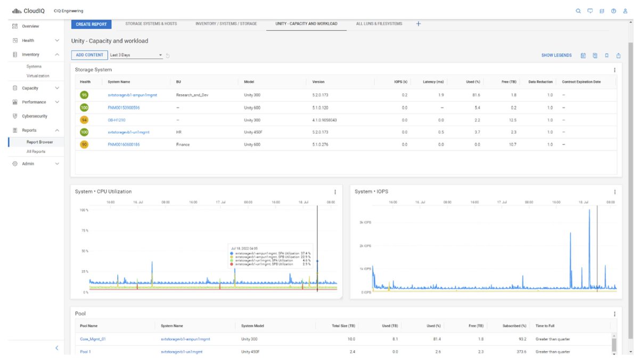639x364 pixels.
Task: Click the bookmark-shaped icon in report toolbar
Action: click(x=607, y=55)
